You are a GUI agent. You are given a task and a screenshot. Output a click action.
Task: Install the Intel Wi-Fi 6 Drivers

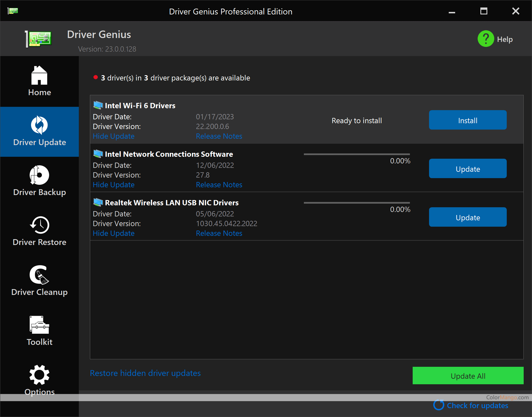468,120
